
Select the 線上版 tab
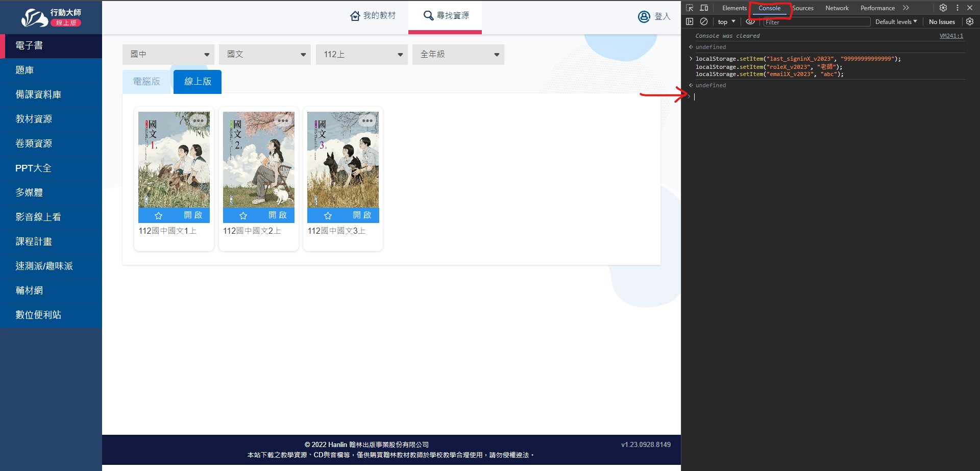198,82
